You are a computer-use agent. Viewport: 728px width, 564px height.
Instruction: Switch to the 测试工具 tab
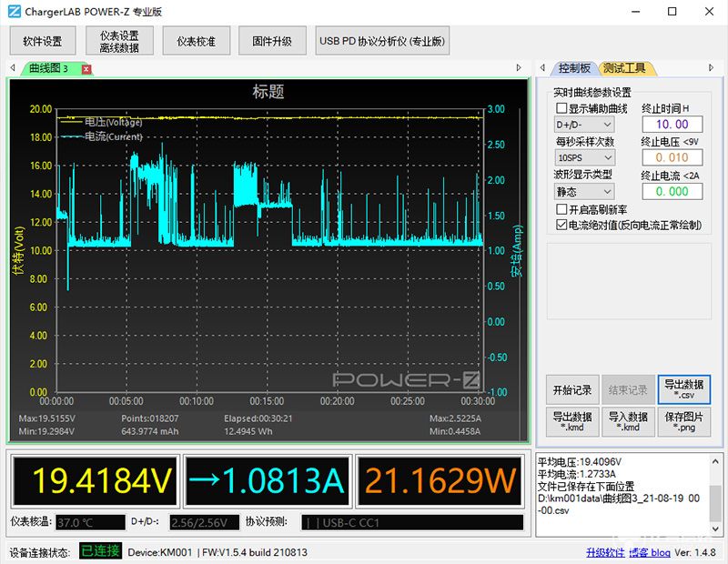point(624,68)
